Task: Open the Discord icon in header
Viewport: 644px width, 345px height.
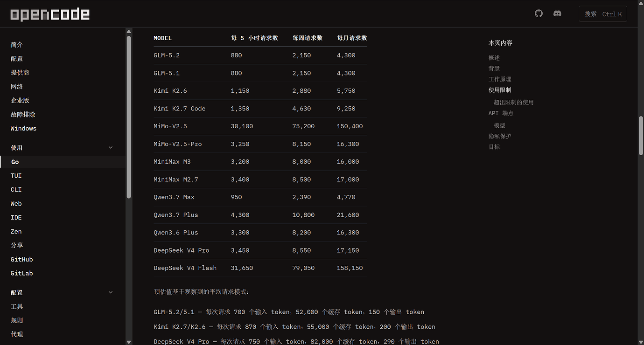Action: pos(557,14)
